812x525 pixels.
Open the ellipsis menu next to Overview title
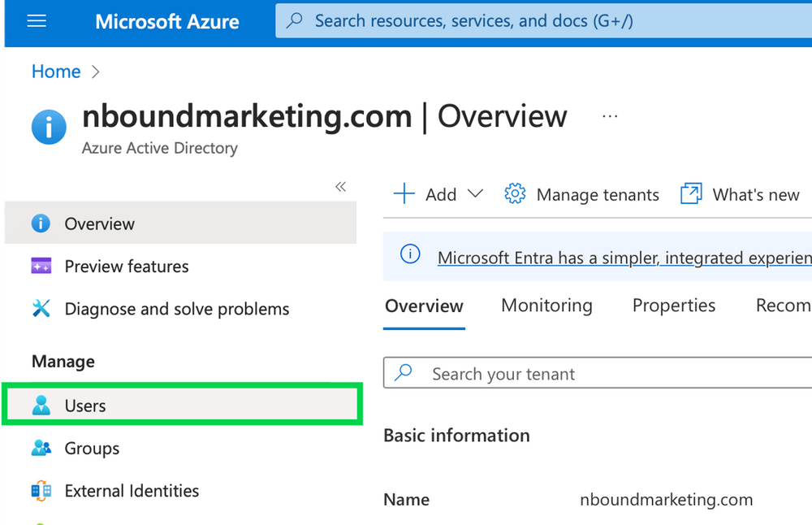[610, 116]
